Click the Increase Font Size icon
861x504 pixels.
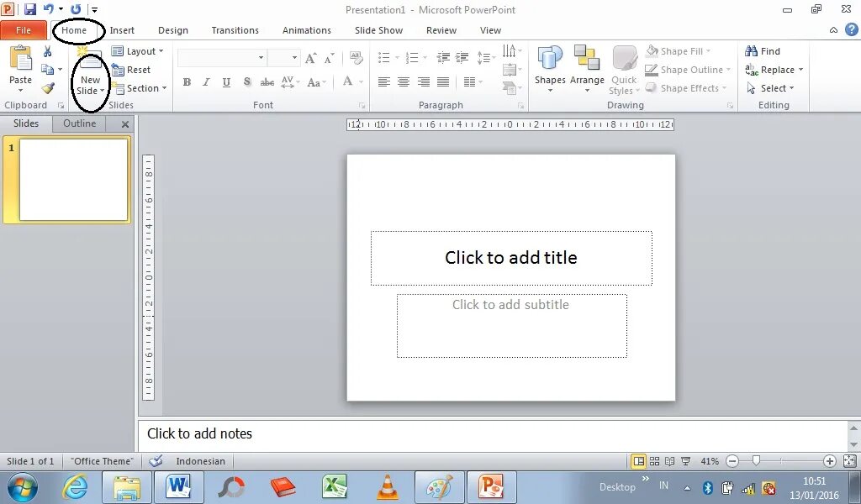tap(311, 58)
